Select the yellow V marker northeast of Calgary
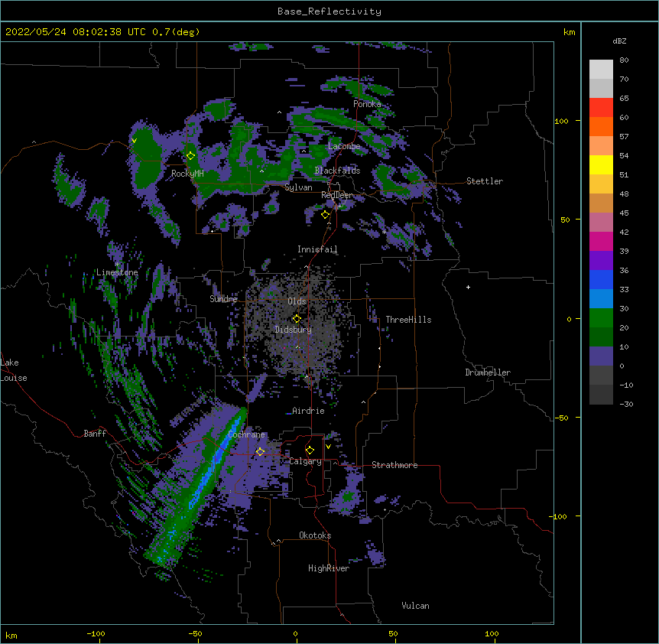 coord(328,447)
